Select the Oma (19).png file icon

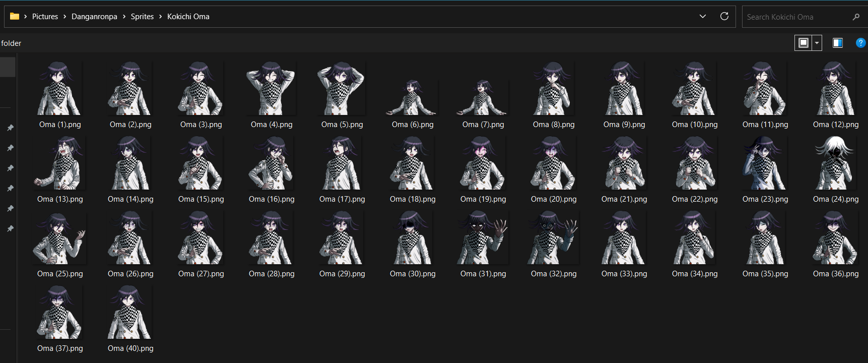[x=483, y=163]
